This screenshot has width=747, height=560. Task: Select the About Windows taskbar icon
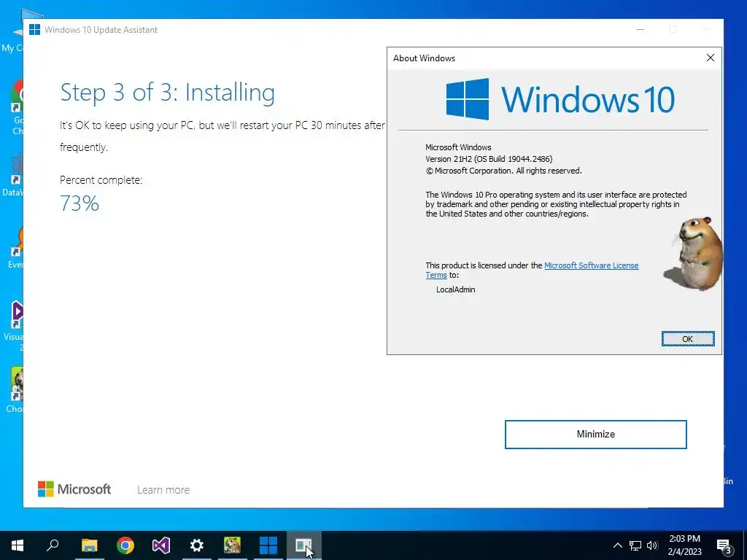click(303, 545)
